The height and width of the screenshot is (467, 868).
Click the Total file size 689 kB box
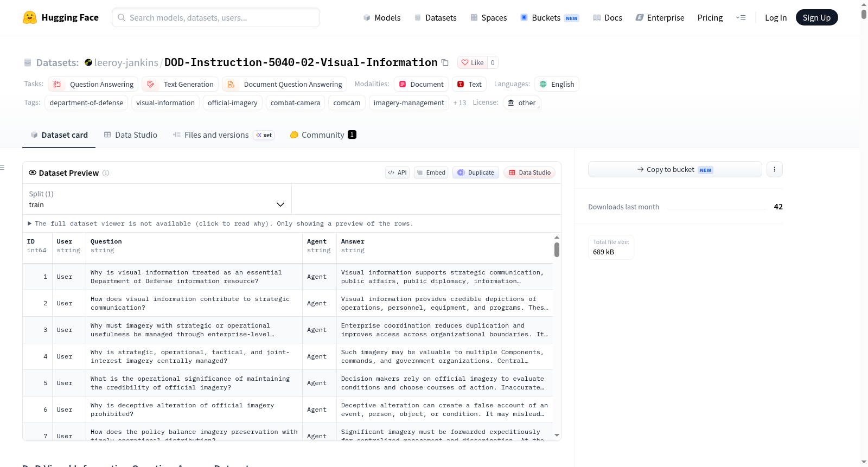click(x=611, y=247)
